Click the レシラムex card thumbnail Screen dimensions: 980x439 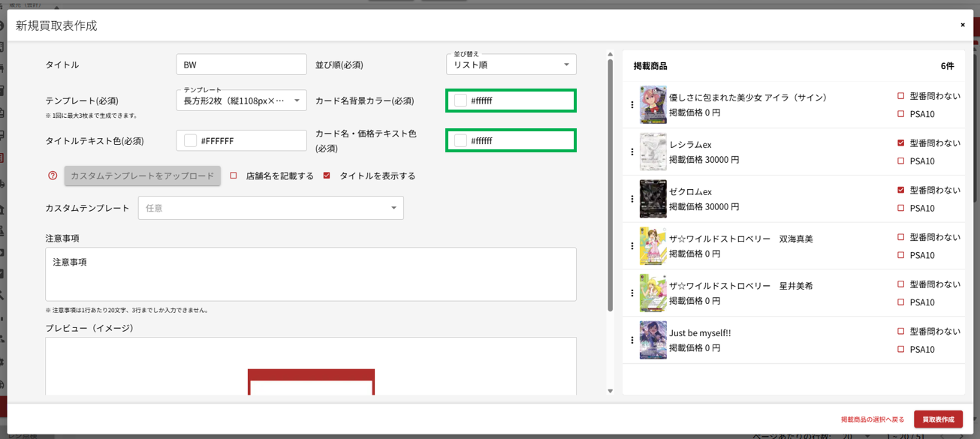[653, 152]
